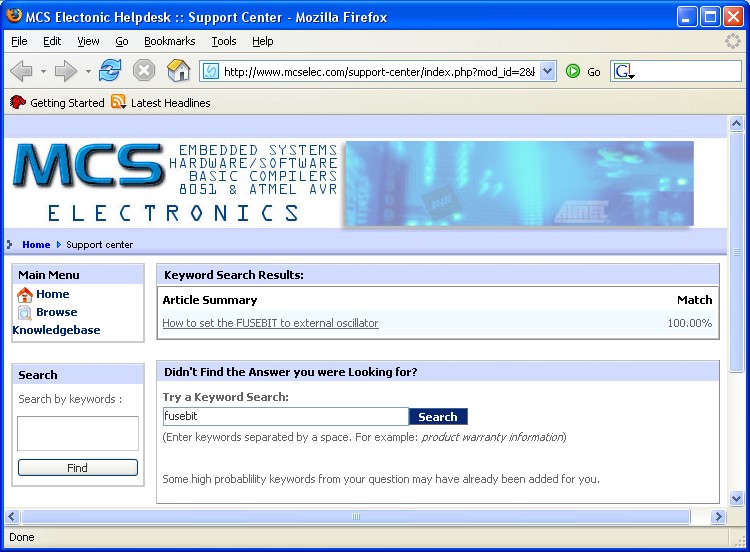Click the MCS Electronics logo

175,182
